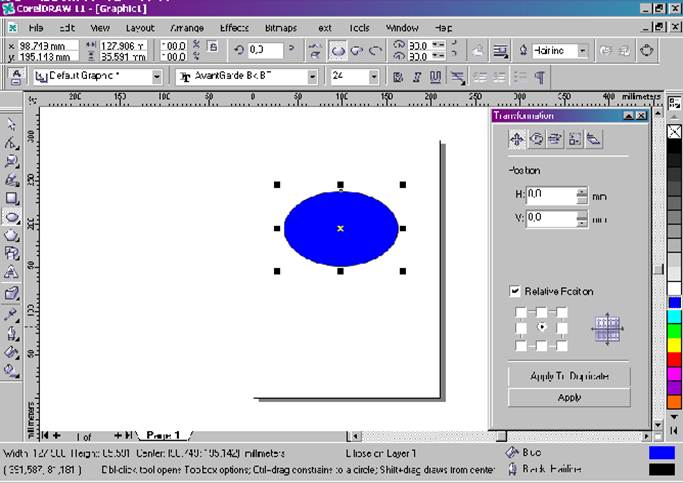Open the Rotate tab in the Transformation docker
This screenshot has height=483, width=683.
coord(536,139)
